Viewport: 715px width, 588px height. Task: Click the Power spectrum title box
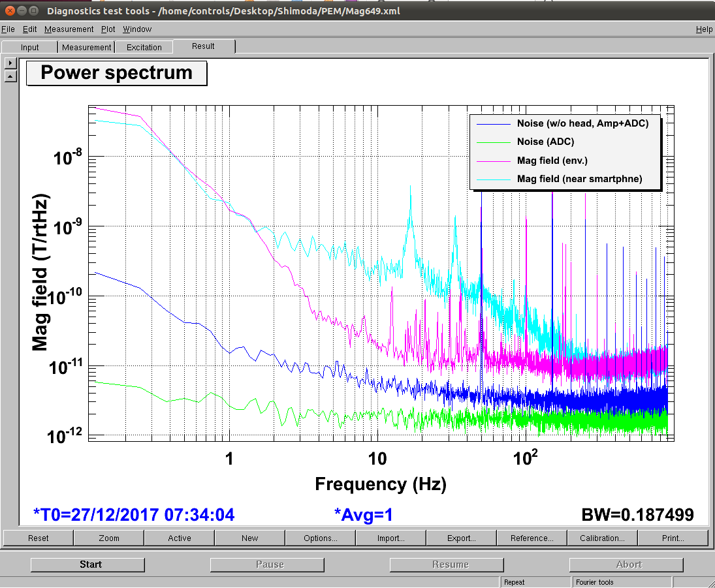[x=116, y=73]
